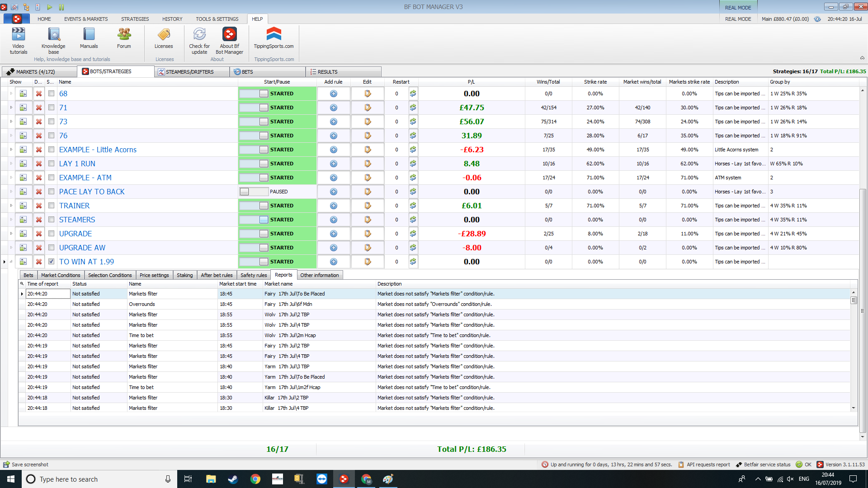Open the Chrome icon on the taskbar

[x=255, y=479]
